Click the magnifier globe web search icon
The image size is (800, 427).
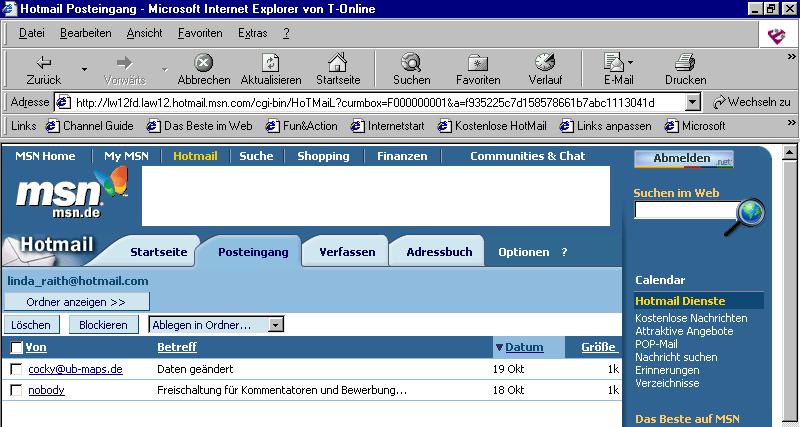[x=750, y=212]
